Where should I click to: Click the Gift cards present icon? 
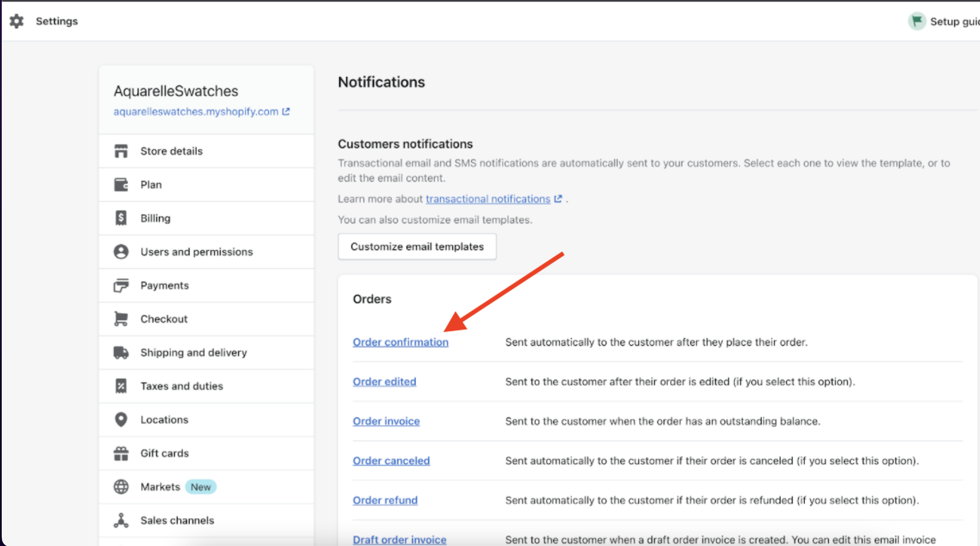coord(121,453)
